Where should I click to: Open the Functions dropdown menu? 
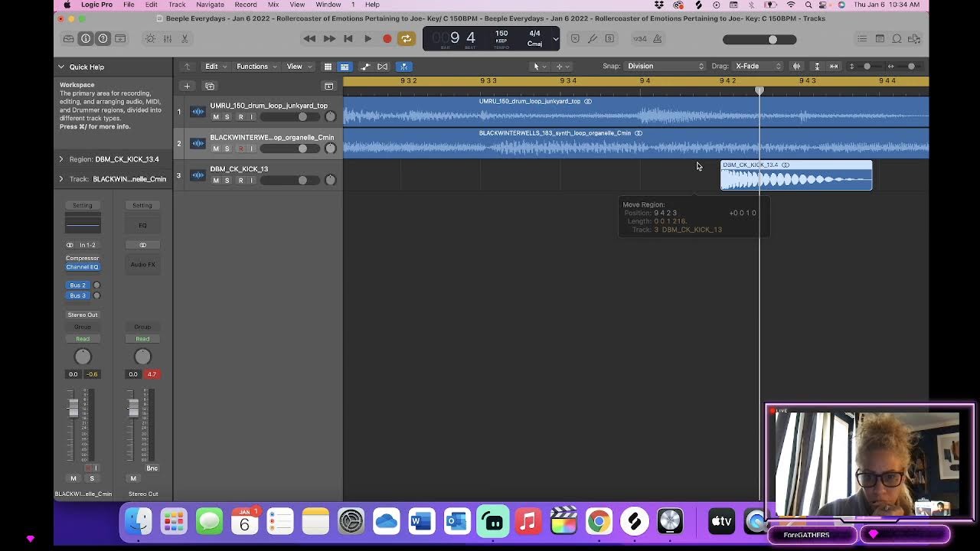pos(256,67)
